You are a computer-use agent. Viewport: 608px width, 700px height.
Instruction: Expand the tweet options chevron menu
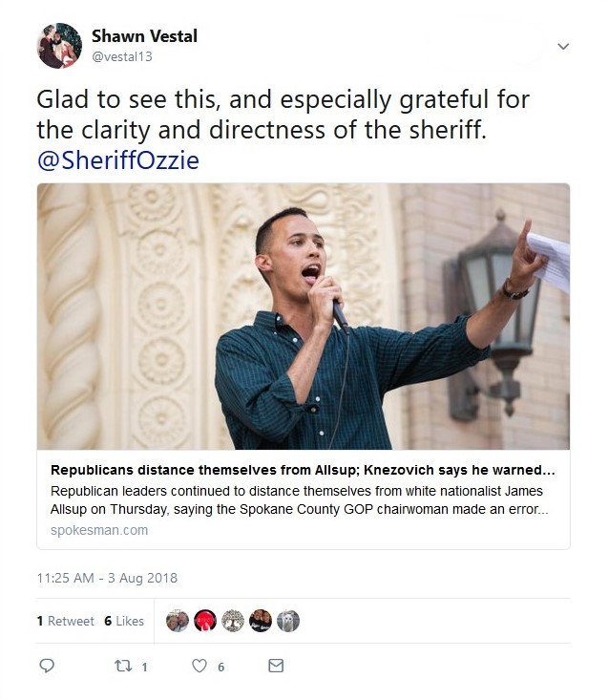coord(563,46)
